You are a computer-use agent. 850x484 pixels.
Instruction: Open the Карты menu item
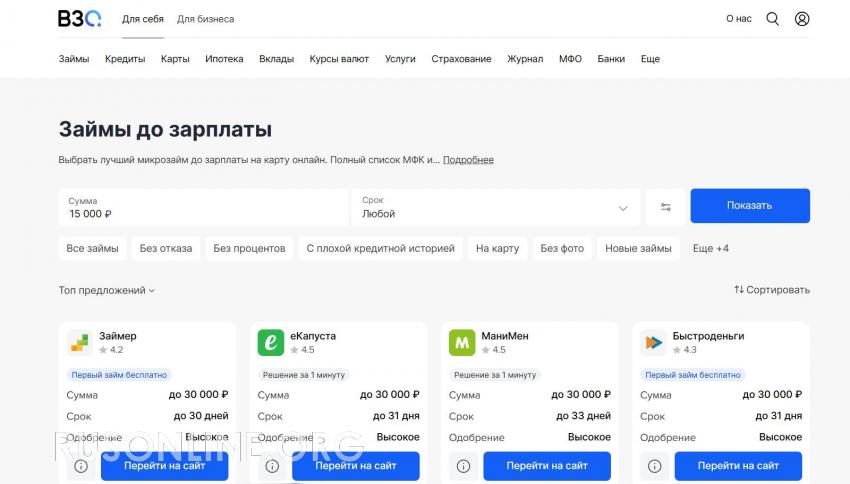(175, 59)
